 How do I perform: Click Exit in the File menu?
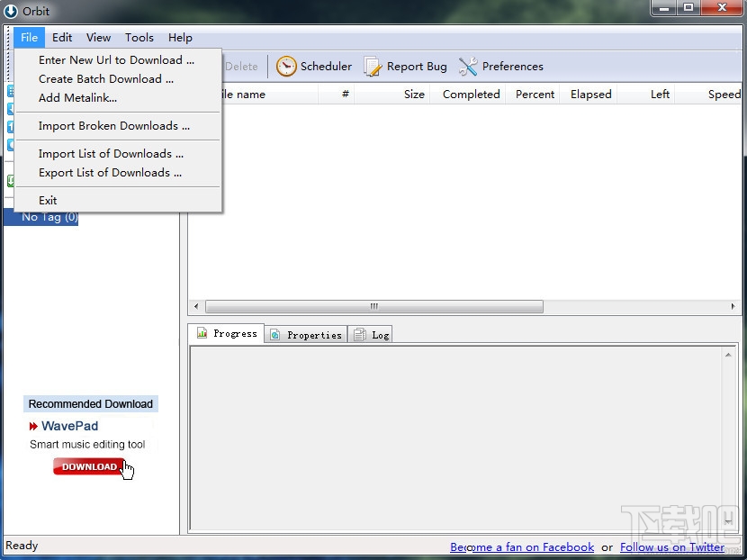click(47, 200)
